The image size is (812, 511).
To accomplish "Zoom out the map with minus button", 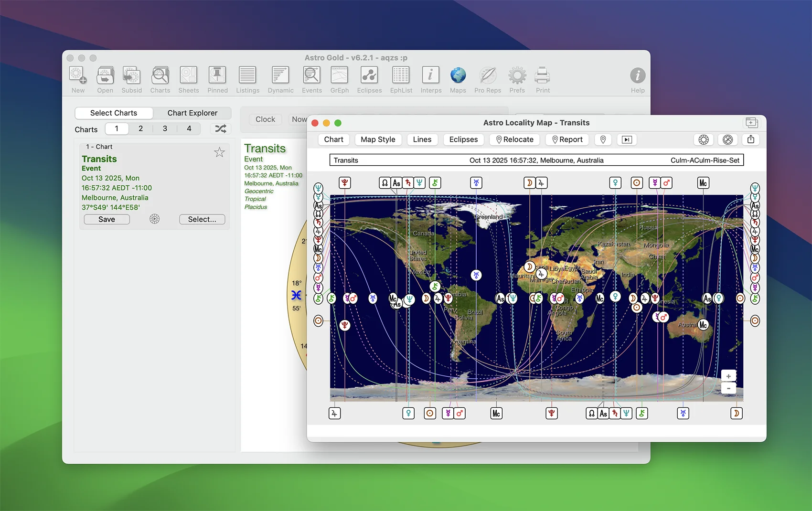I will click(728, 388).
